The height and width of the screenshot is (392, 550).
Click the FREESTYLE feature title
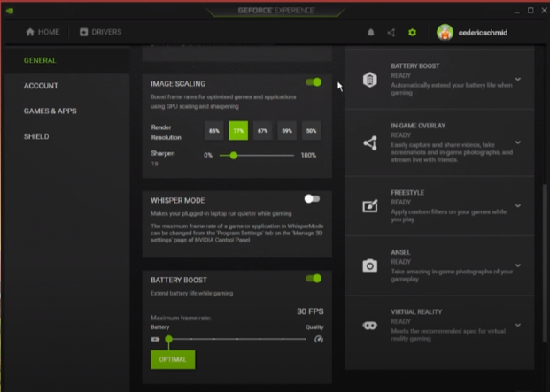pyautogui.click(x=407, y=193)
